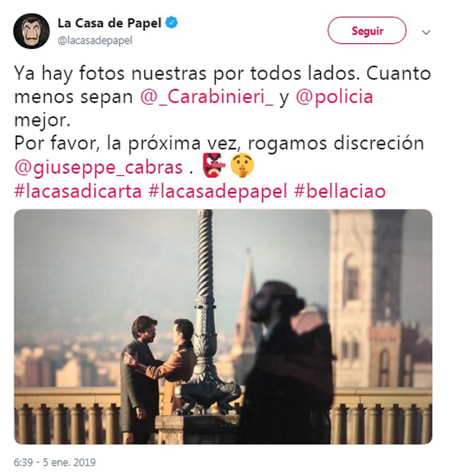Enlarge the attached tweet photo

(x=223, y=326)
